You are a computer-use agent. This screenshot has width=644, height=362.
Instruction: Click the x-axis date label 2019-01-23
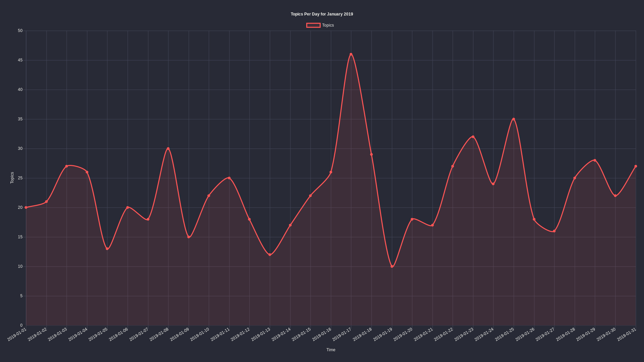point(464,335)
